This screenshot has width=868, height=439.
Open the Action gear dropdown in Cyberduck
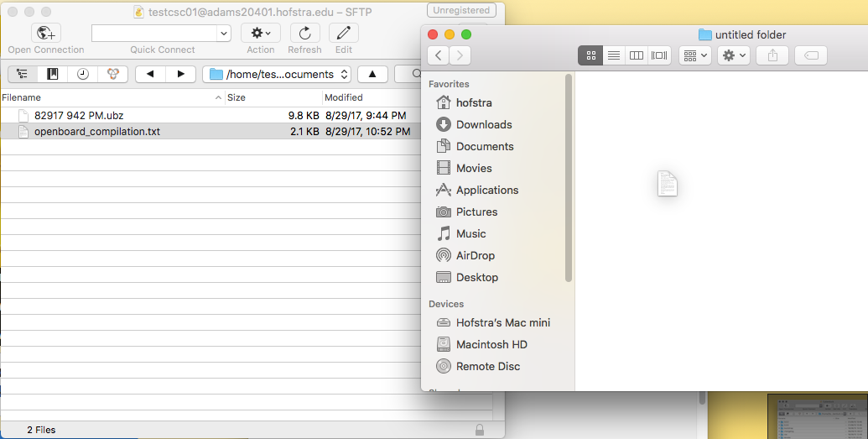click(261, 33)
